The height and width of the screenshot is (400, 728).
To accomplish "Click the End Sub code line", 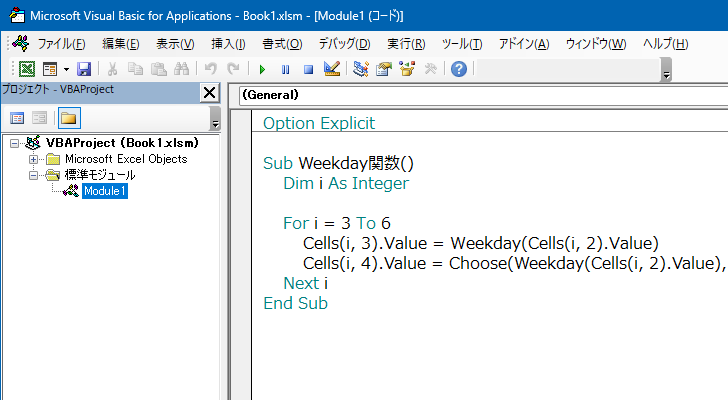I will coord(295,303).
